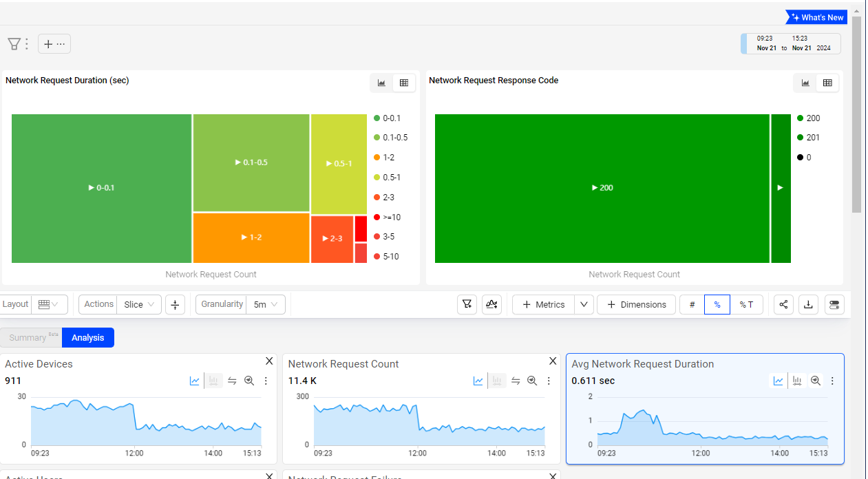868x479 pixels.
Task: Switch Network Request Count to line chart
Action: [x=478, y=381]
